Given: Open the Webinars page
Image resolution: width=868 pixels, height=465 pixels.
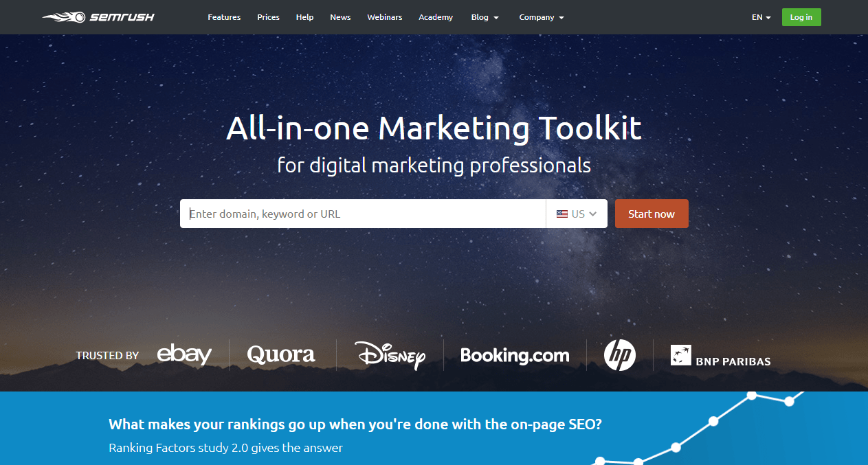Looking at the screenshot, I should (x=385, y=17).
